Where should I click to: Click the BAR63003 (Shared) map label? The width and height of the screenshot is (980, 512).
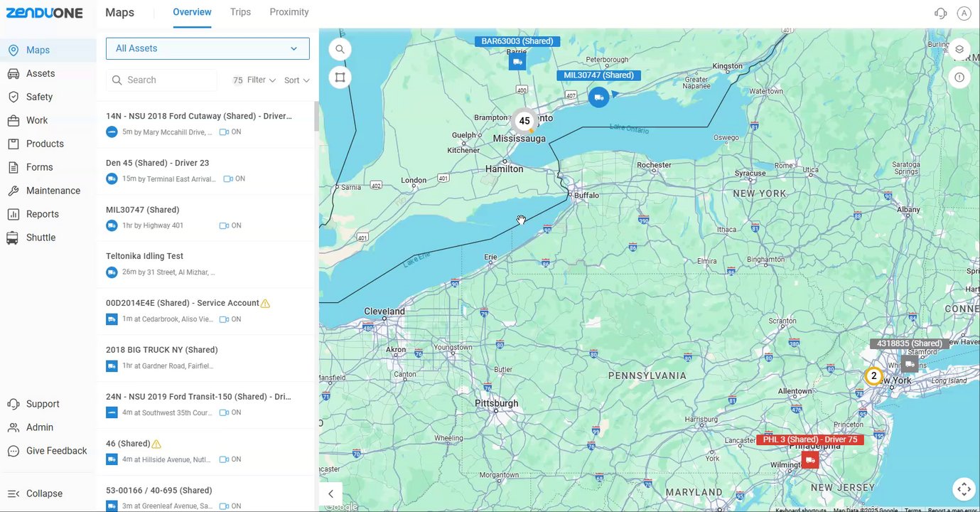point(517,41)
